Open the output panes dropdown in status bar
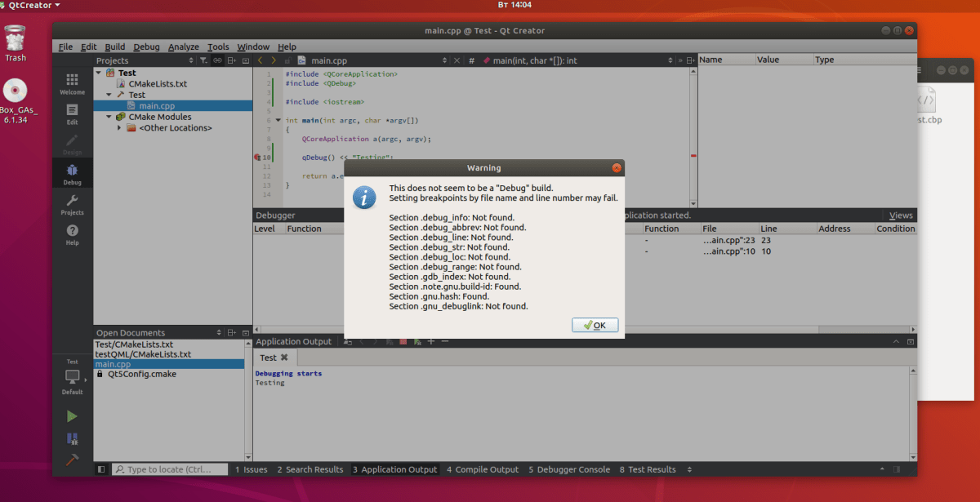This screenshot has width=980, height=502. [x=689, y=469]
